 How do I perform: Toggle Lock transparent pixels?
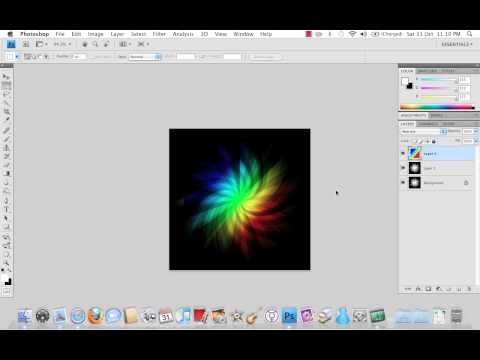(414, 141)
